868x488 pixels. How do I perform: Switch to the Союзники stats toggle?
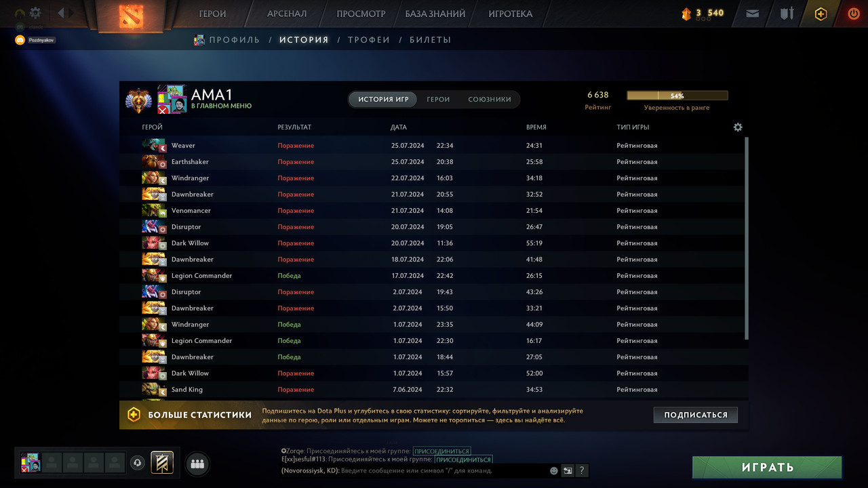(x=490, y=99)
